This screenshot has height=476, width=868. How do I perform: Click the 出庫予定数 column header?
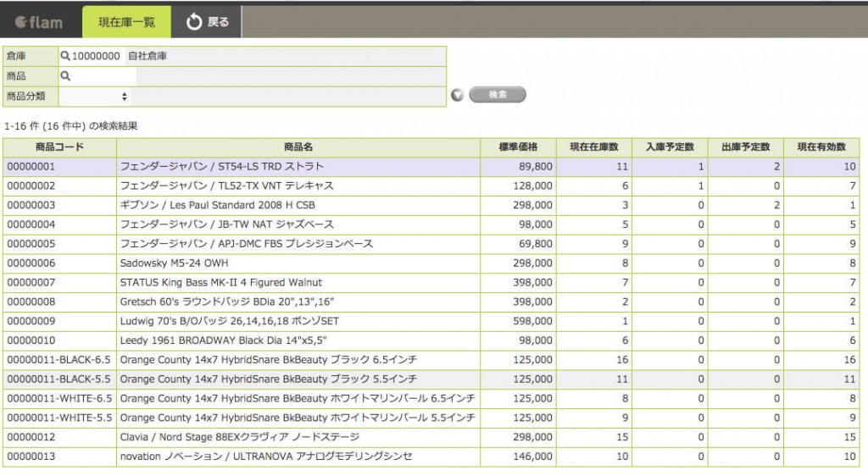point(746,147)
